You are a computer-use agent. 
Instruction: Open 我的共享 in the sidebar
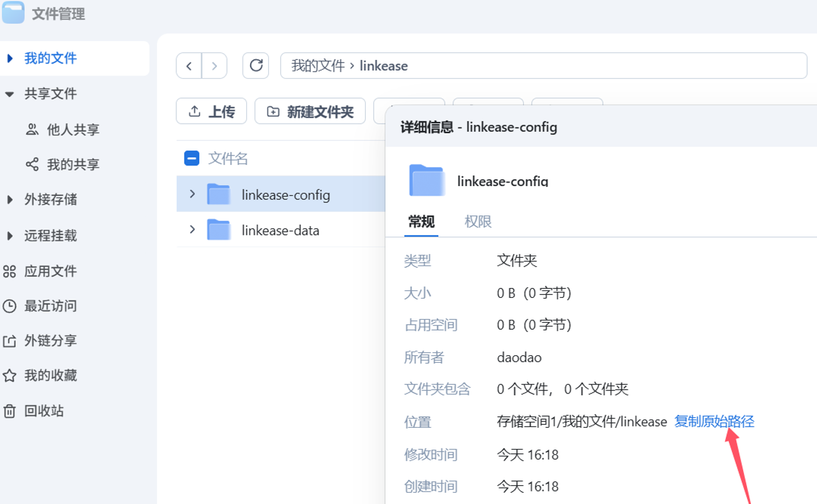(63, 164)
